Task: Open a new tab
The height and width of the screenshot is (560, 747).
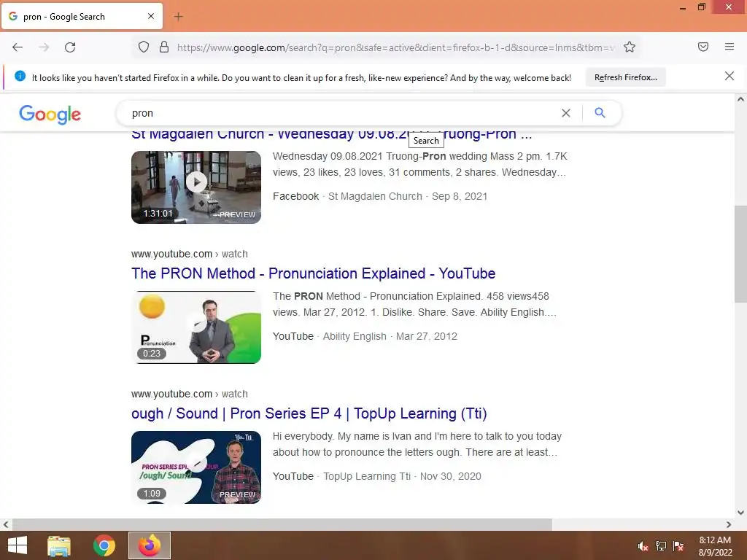Action: tap(178, 17)
